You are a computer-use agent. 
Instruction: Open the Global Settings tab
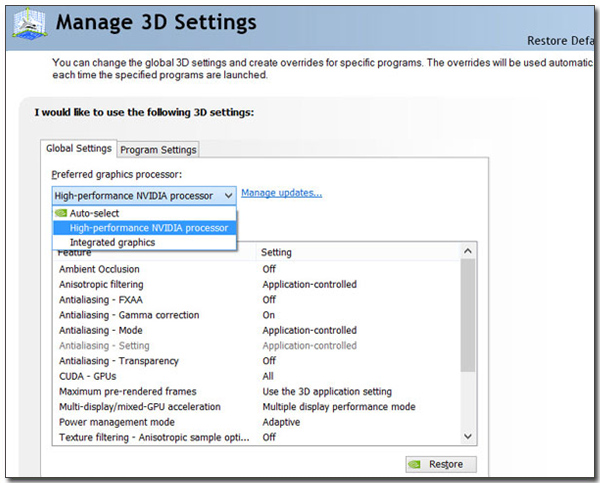pos(79,149)
